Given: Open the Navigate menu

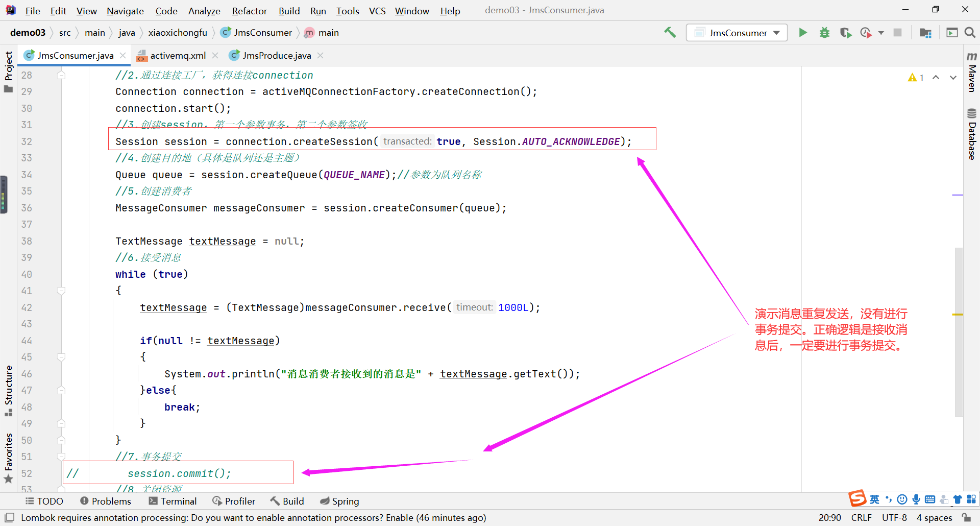Looking at the screenshot, I should coord(125,11).
